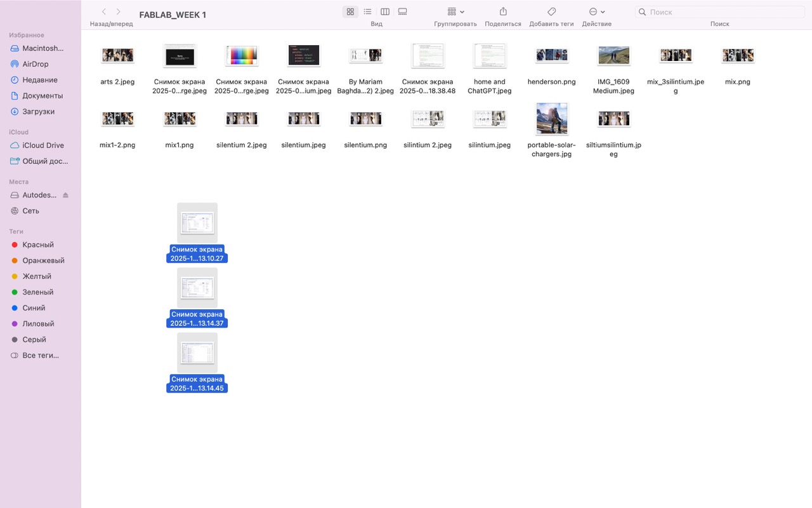Open Загрузки folder in the sidebar
The image size is (812, 508).
click(x=38, y=112)
